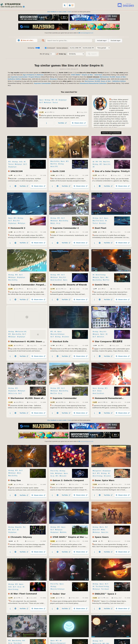Open the Include tags dropdown
The image size is (138, 644).
(x=102, y=40)
